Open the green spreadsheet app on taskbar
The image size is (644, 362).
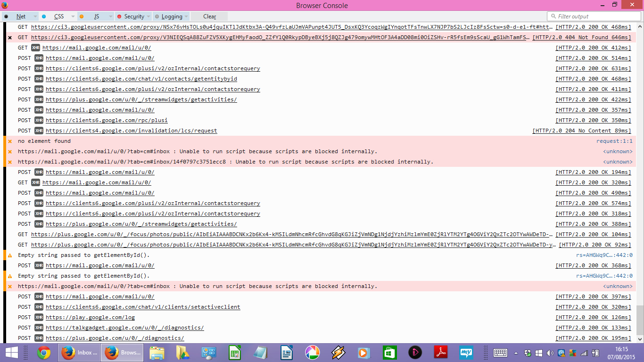tap(235, 353)
